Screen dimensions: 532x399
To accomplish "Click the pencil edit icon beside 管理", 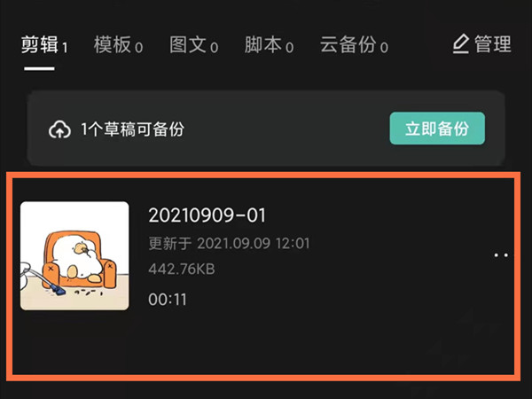I will pyautogui.click(x=461, y=43).
